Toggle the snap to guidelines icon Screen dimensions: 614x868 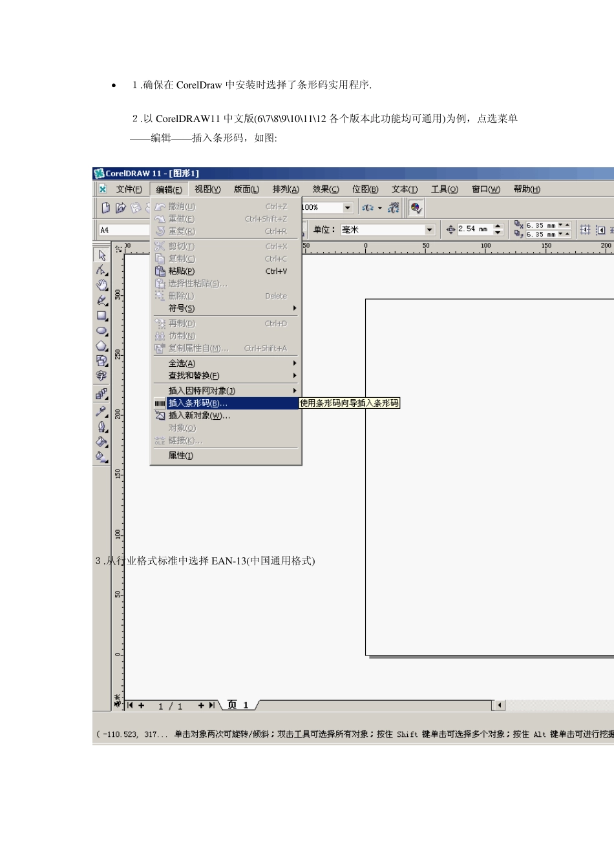tap(600, 229)
